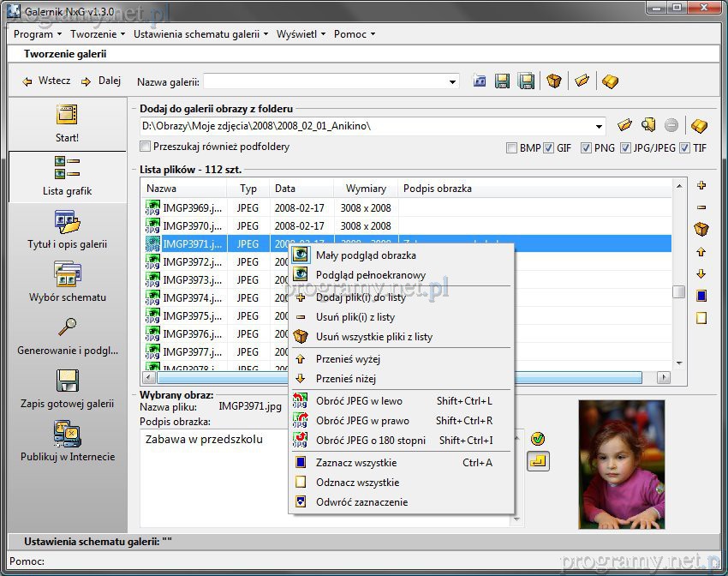Click the browse folder icon beside path
This screenshot has height=576, width=728.
pos(625,125)
